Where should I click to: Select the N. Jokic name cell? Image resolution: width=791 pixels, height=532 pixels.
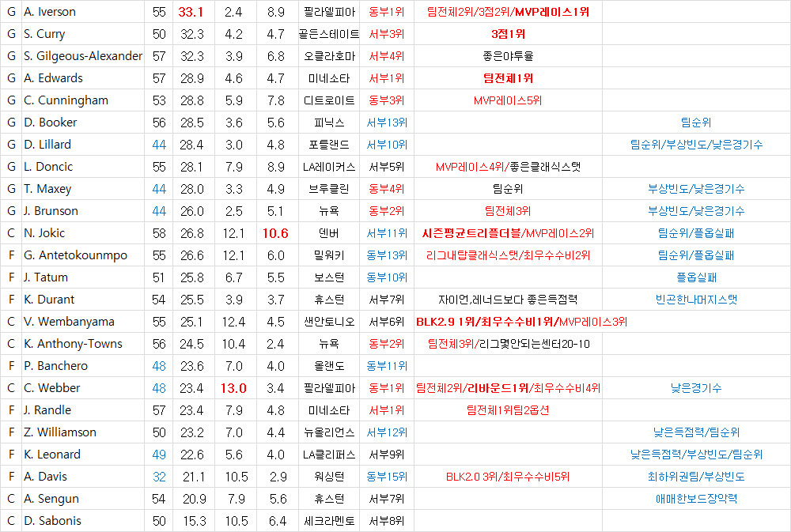coord(83,233)
